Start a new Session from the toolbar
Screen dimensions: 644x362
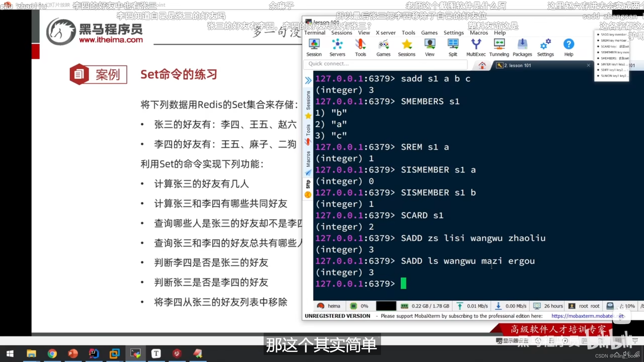click(x=314, y=47)
